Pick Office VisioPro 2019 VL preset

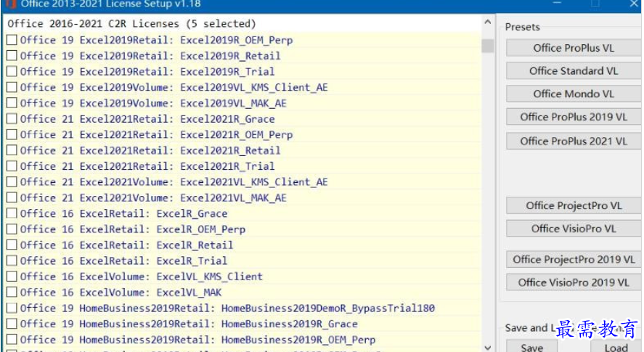coord(574,282)
